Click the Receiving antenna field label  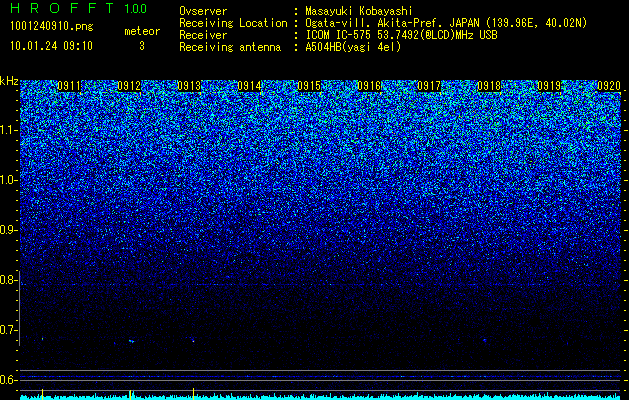(x=230, y=47)
